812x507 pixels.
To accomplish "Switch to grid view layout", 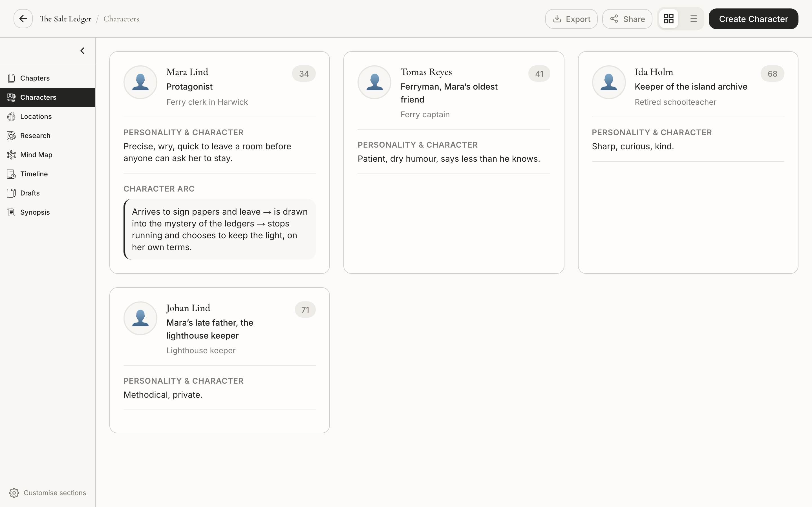I will pos(669,19).
